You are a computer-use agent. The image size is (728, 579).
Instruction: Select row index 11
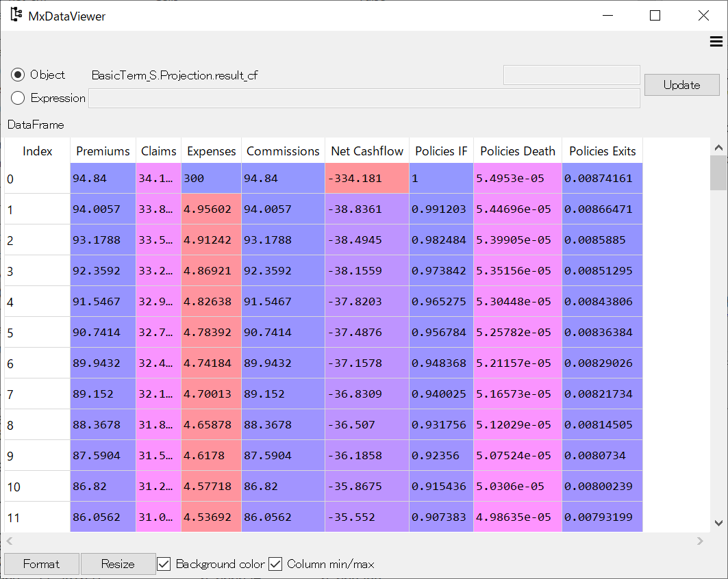(38, 517)
